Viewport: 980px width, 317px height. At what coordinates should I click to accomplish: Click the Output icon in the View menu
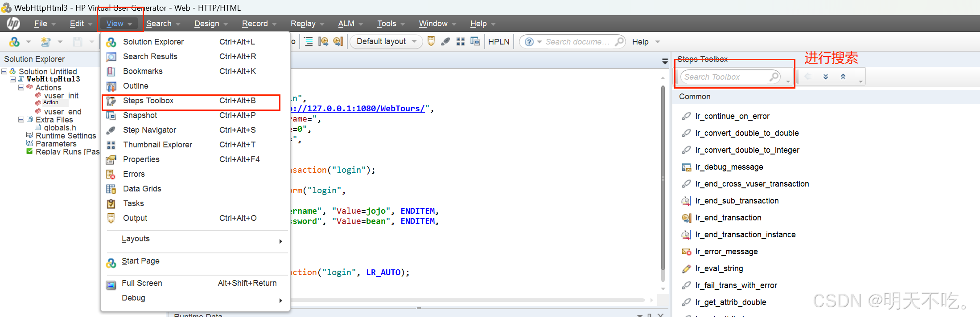(x=111, y=218)
